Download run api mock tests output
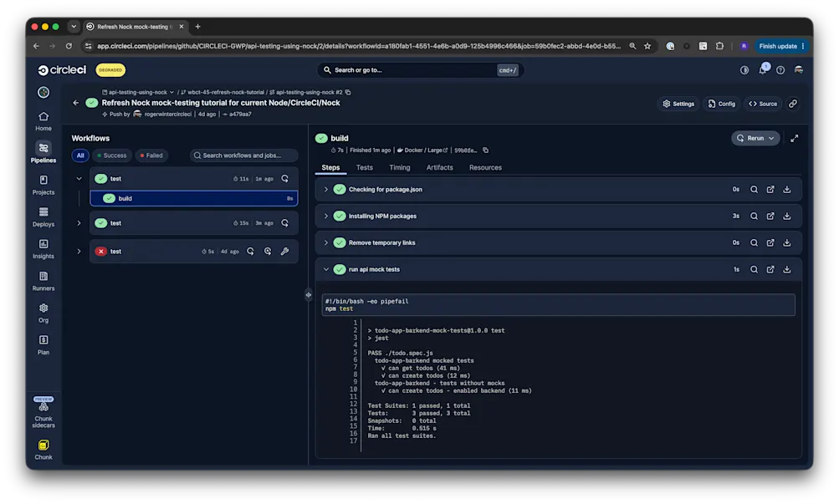Screen dimensions: 839x504 point(787,269)
